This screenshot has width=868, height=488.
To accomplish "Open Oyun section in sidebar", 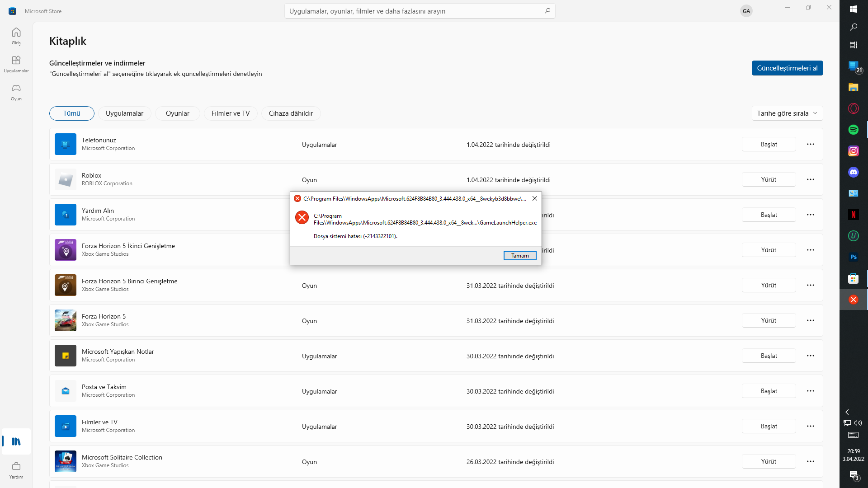I will (16, 92).
